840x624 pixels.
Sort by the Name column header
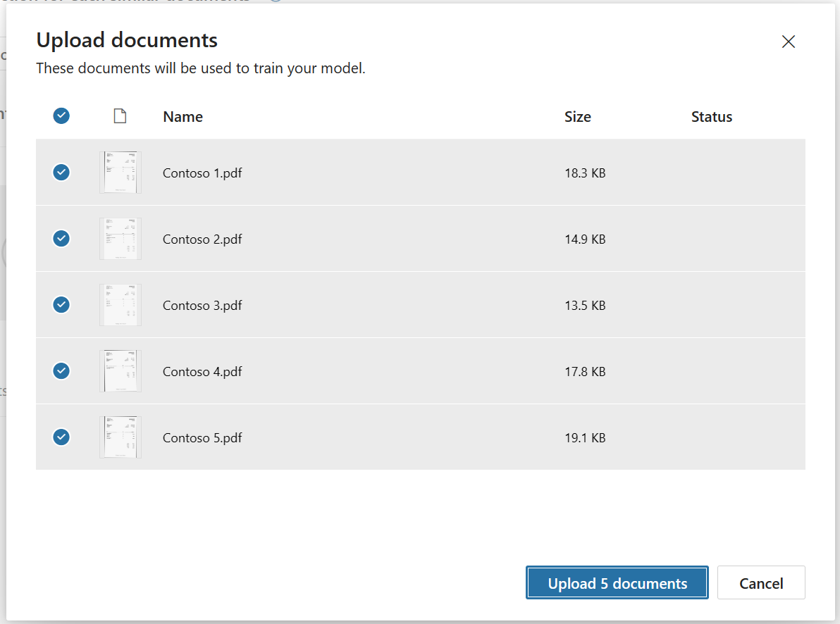[183, 117]
